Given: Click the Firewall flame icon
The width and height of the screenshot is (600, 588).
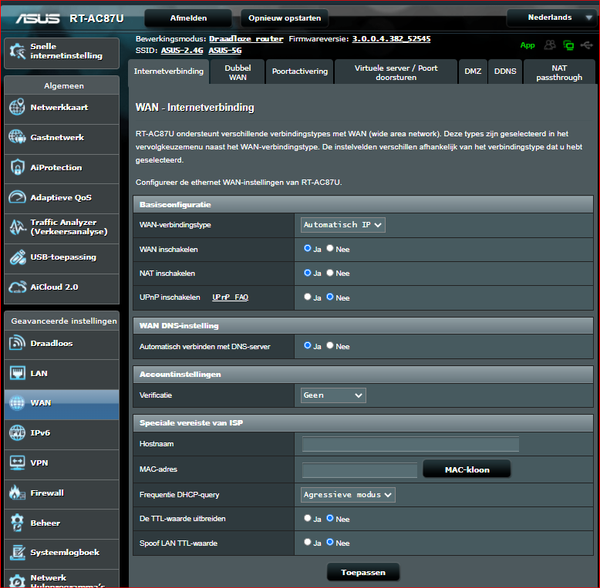Looking at the screenshot, I should [17, 493].
